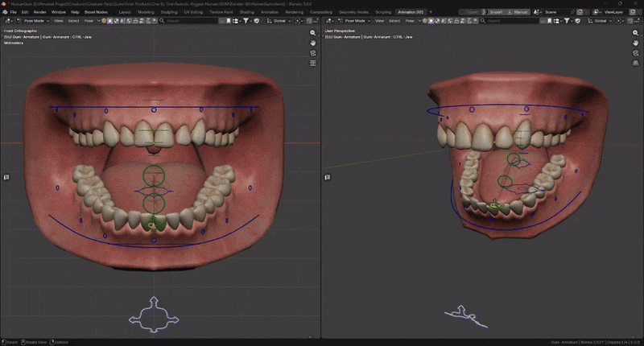Switch to the Sculpting workspace tab
The height and width of the screenshot is (346, 644).
click(169, 12)
